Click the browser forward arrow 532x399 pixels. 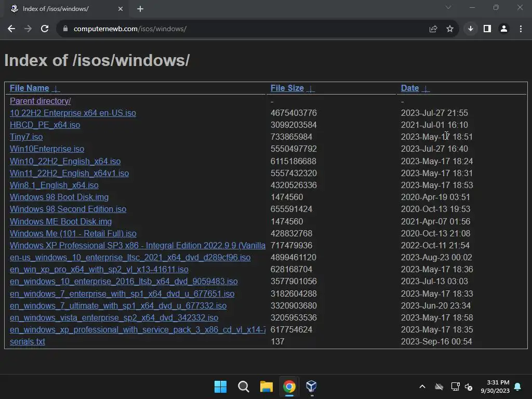(28, 29)
